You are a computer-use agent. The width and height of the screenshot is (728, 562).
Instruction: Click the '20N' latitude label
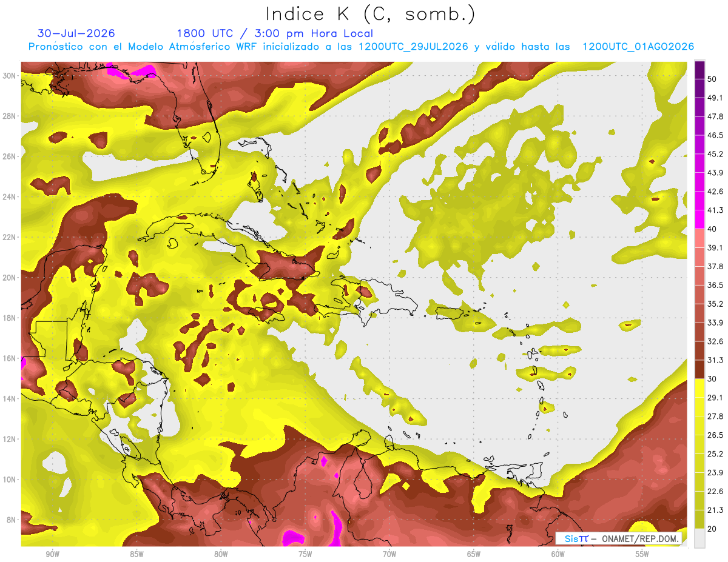pyautogui.click(x=9, y=278)
